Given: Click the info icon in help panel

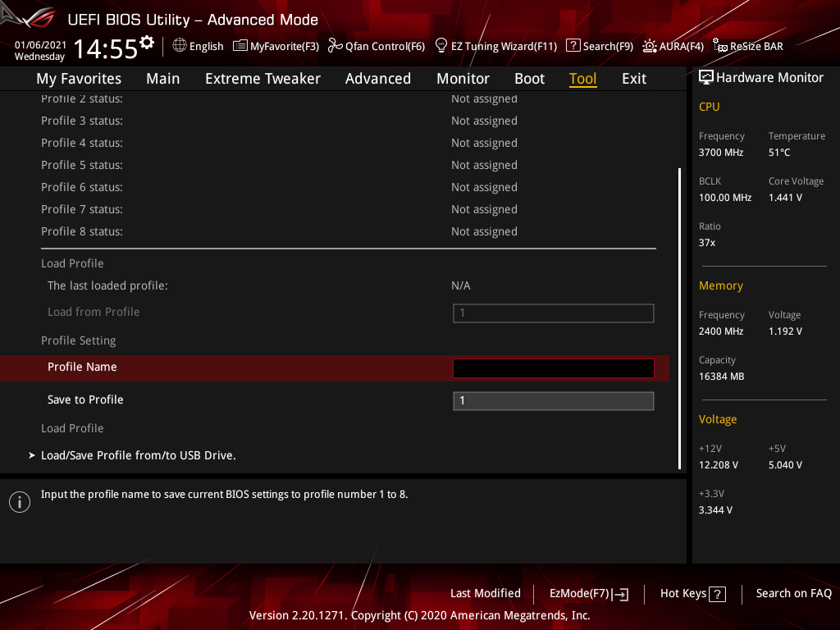Looking at the screenshot, I should [20, 502].
